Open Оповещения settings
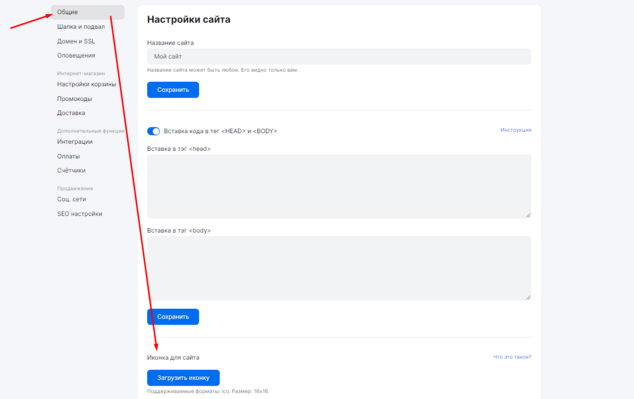634x399 pixels. [76, 55]
